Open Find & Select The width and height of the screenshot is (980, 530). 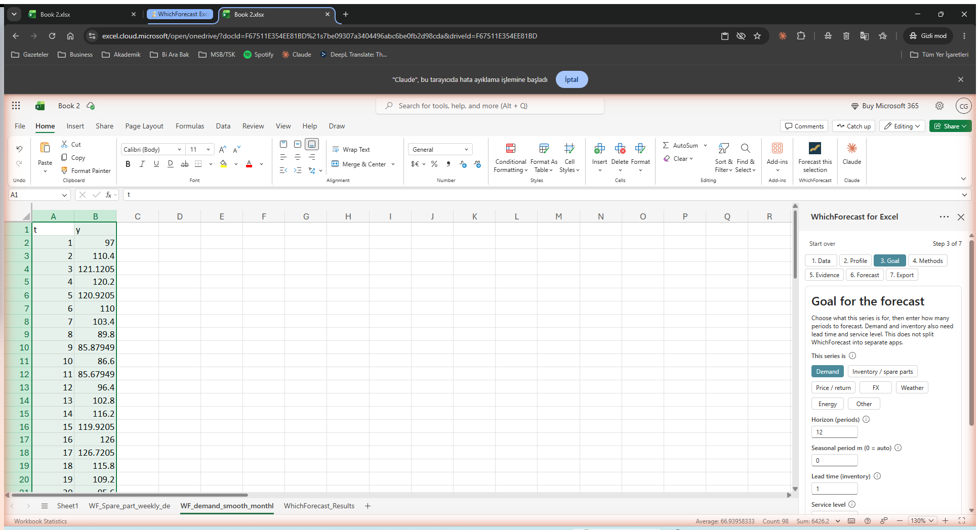[745, 158]
